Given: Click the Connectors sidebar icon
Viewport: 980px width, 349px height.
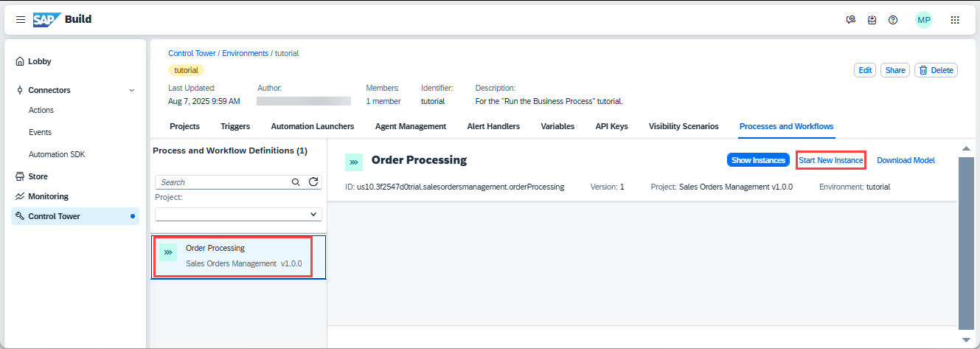Looking at the screenshot, I should pos(20,90).
